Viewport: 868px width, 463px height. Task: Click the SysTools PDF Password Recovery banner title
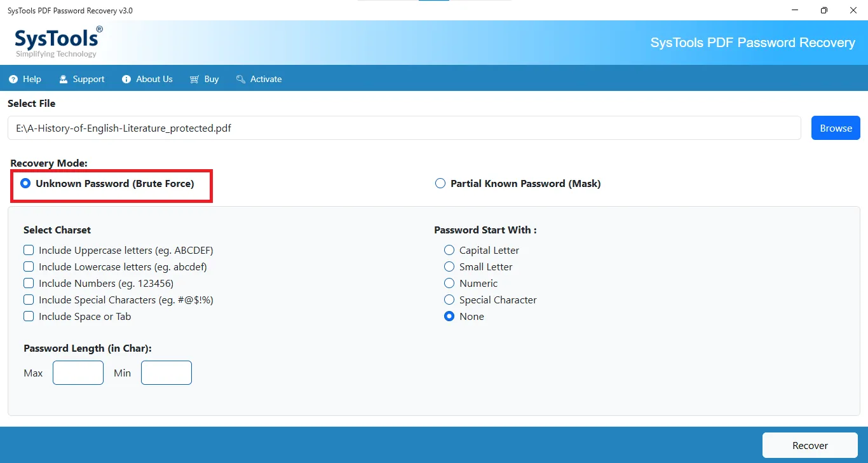point(753,43)
